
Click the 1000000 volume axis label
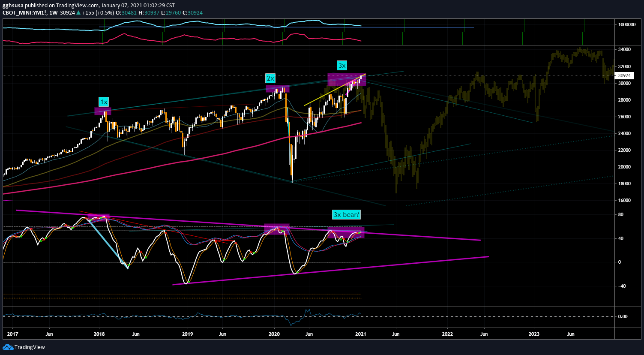(x=626, y=25)
